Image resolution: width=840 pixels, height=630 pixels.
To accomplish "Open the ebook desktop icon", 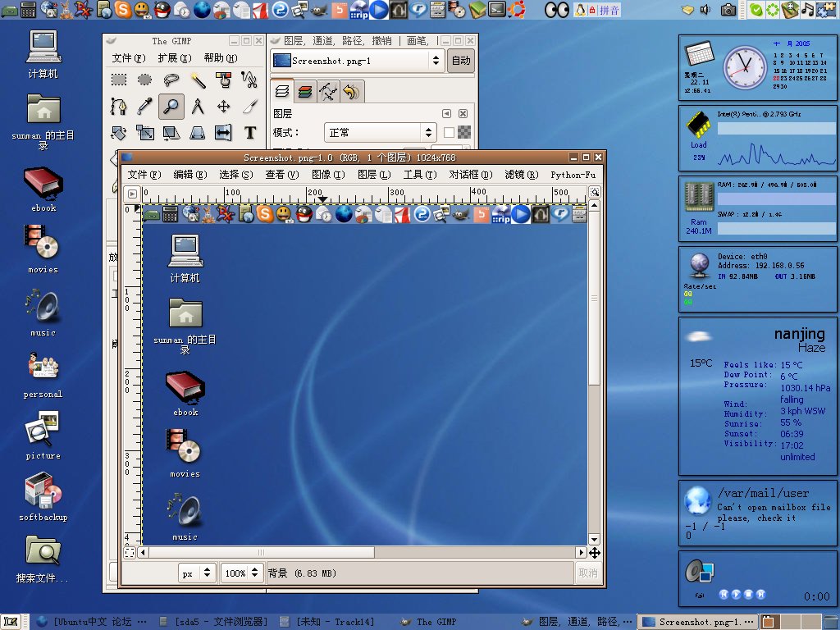I will 43,189.
